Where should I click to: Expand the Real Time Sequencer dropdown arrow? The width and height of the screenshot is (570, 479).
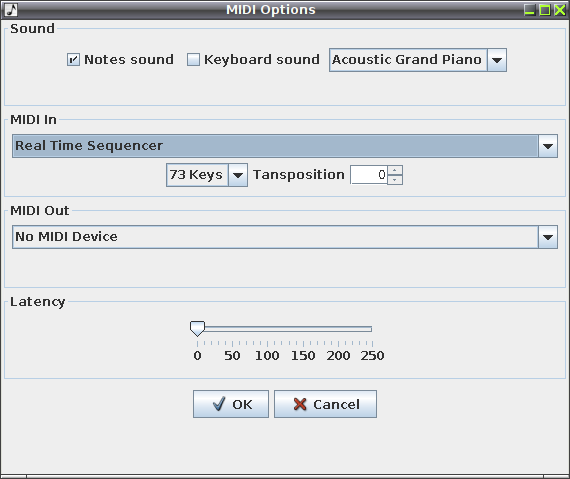[547, 146]
